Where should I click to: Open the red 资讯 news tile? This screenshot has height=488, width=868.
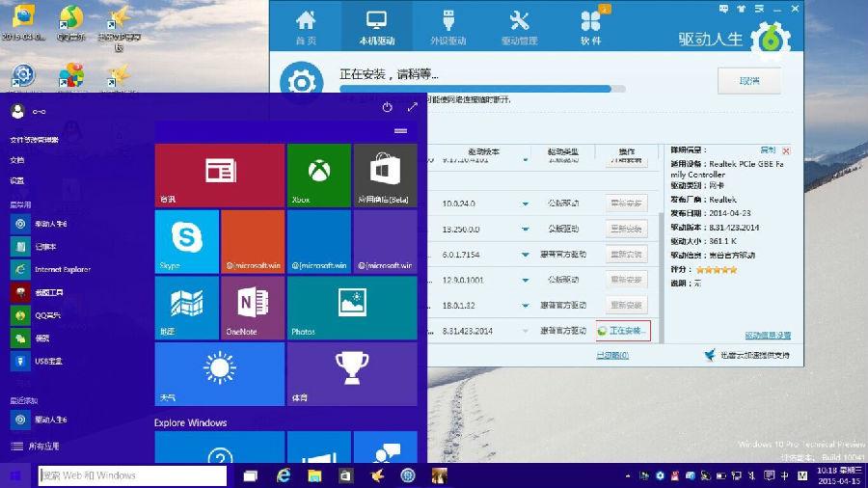pyautogui.click(x=220, y=176)
